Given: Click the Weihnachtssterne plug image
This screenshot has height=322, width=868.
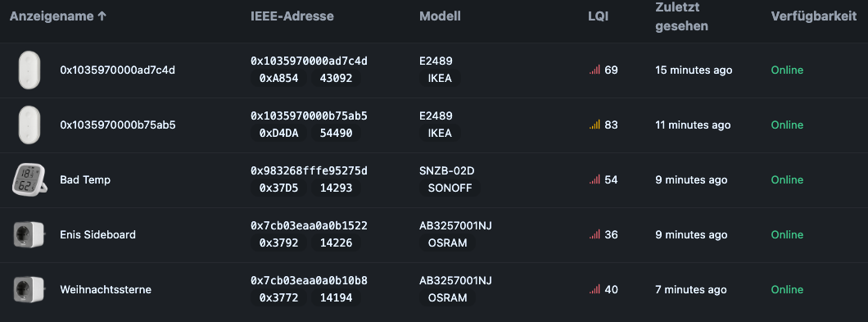Looking at the screenshot, I should point(29,289).
